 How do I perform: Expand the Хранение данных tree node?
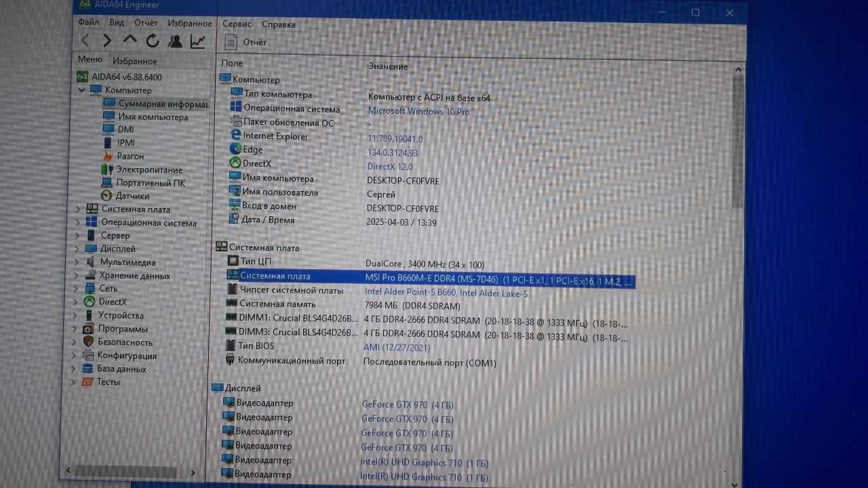click(x=76, y=275)
